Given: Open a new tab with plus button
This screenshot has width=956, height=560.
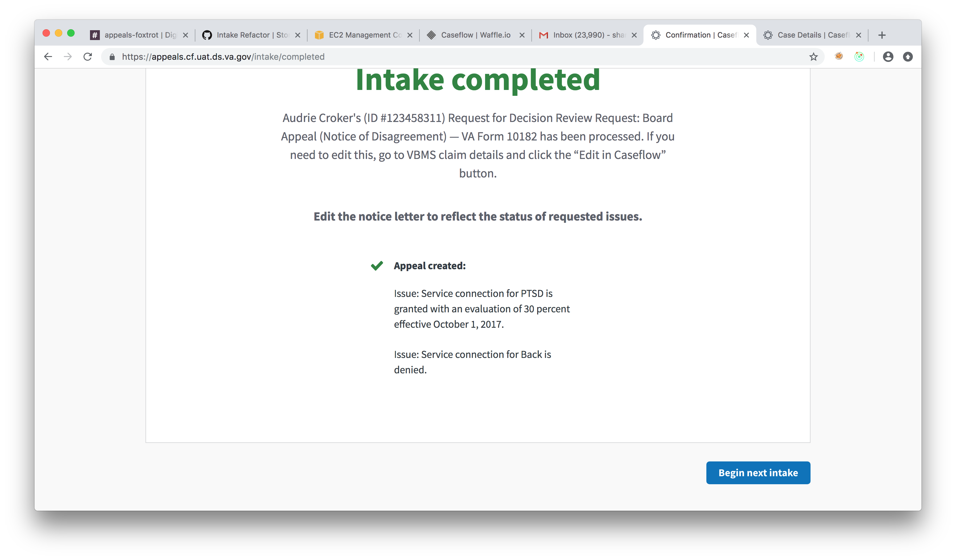Looking at the screenshot, I should pos(882,35).
